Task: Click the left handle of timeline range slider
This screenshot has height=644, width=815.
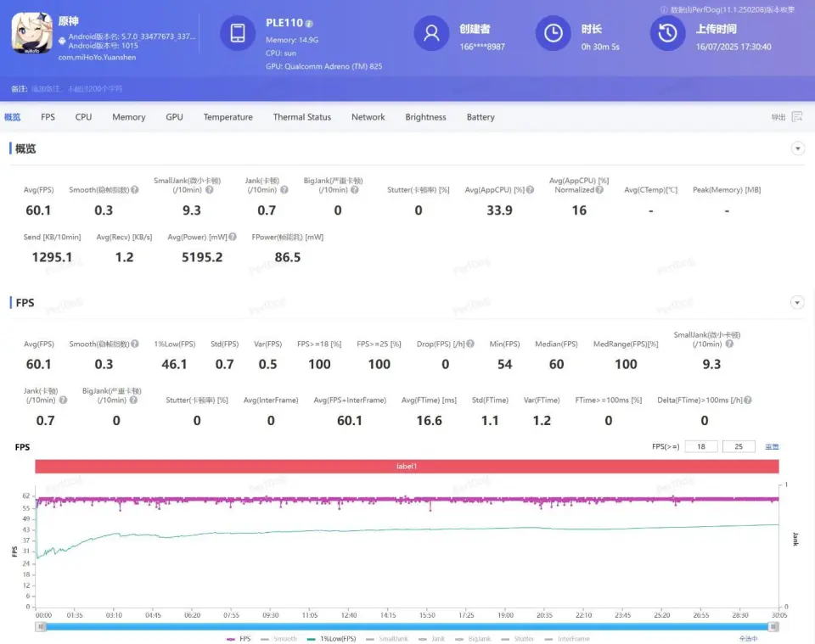Action: coord(40,626)
